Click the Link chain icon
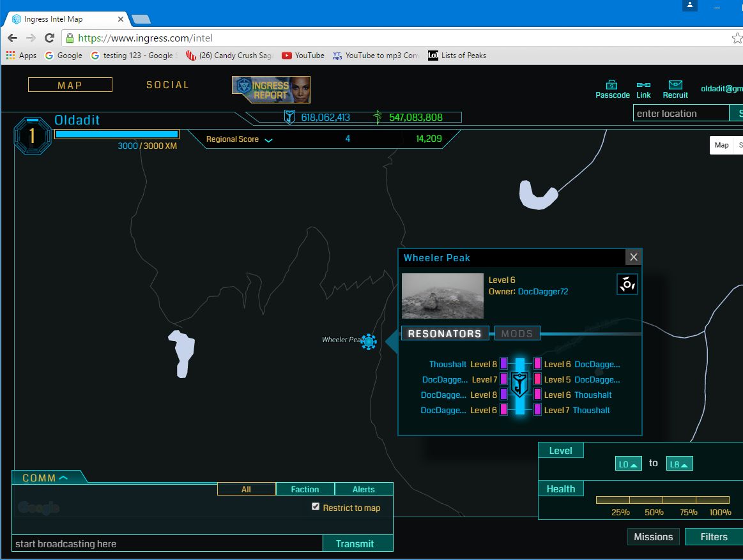The height and width of the screenshot is (560, 743). click(643, 85)
